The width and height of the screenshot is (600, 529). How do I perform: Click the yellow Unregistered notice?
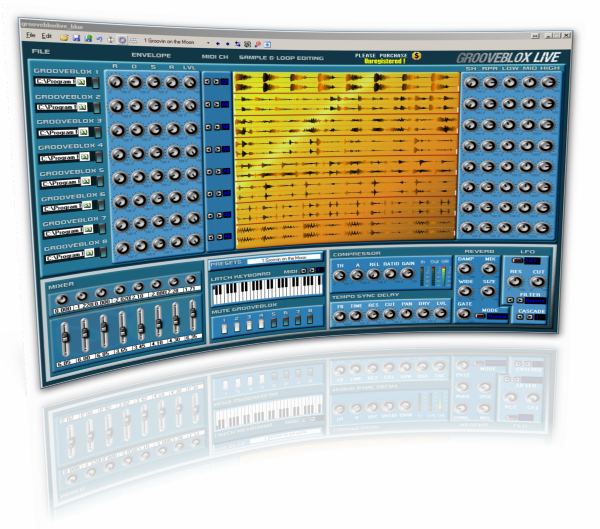click(x=385, y=61)
